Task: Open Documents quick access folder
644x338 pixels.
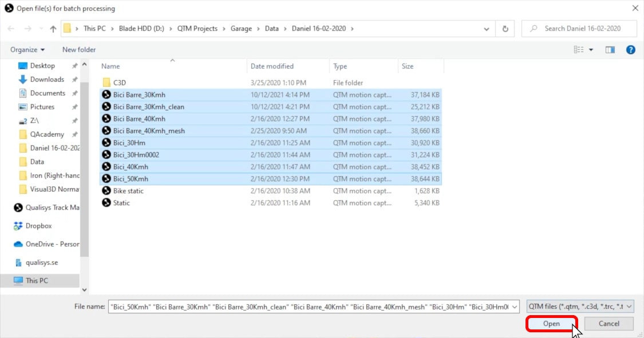Action: tap(41, 93)
